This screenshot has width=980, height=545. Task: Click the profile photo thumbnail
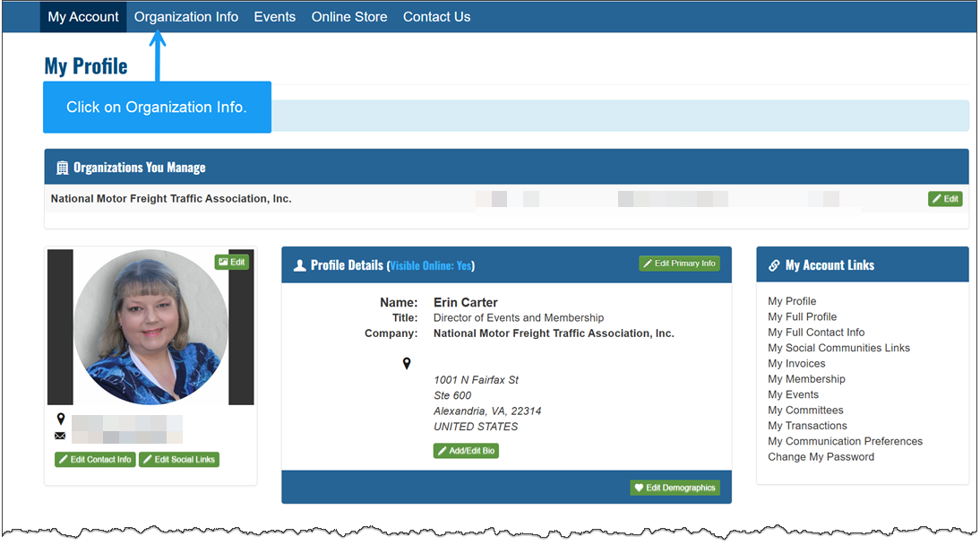(150, 327)
